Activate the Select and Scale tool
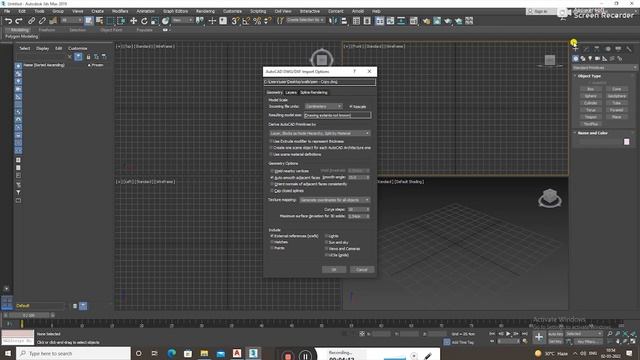640x360 pixels. coord(155,21)
